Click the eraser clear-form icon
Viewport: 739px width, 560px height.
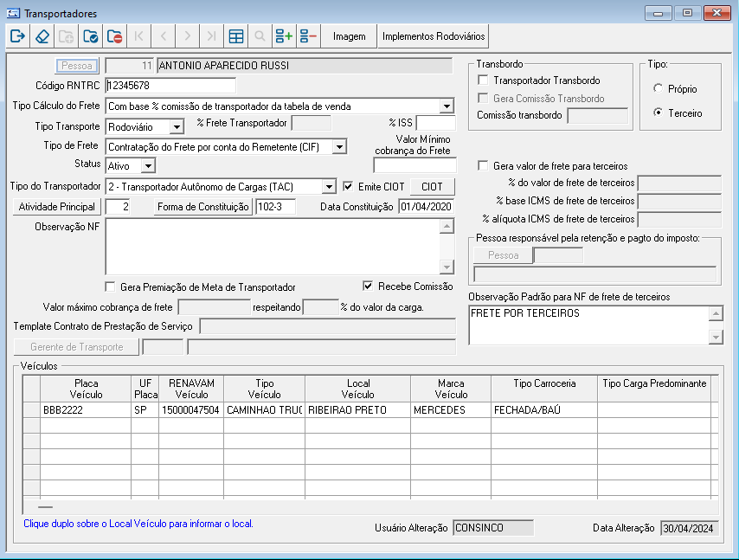coord(42,36)
